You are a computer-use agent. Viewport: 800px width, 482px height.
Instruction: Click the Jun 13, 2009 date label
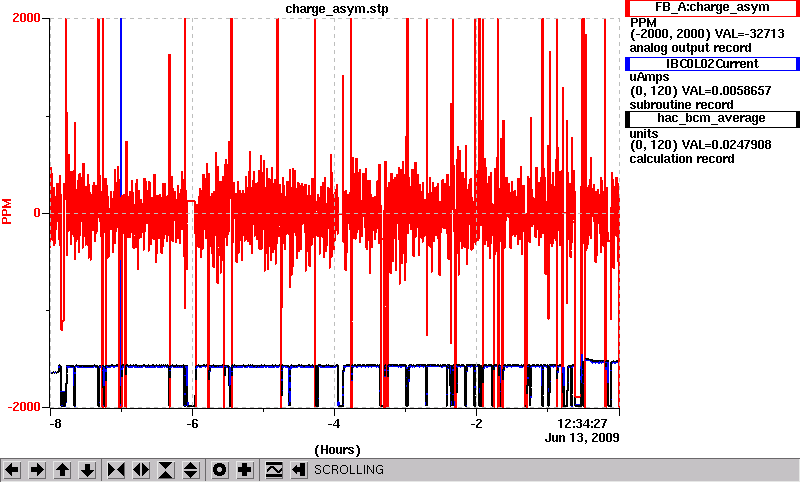tap(582, 438)
